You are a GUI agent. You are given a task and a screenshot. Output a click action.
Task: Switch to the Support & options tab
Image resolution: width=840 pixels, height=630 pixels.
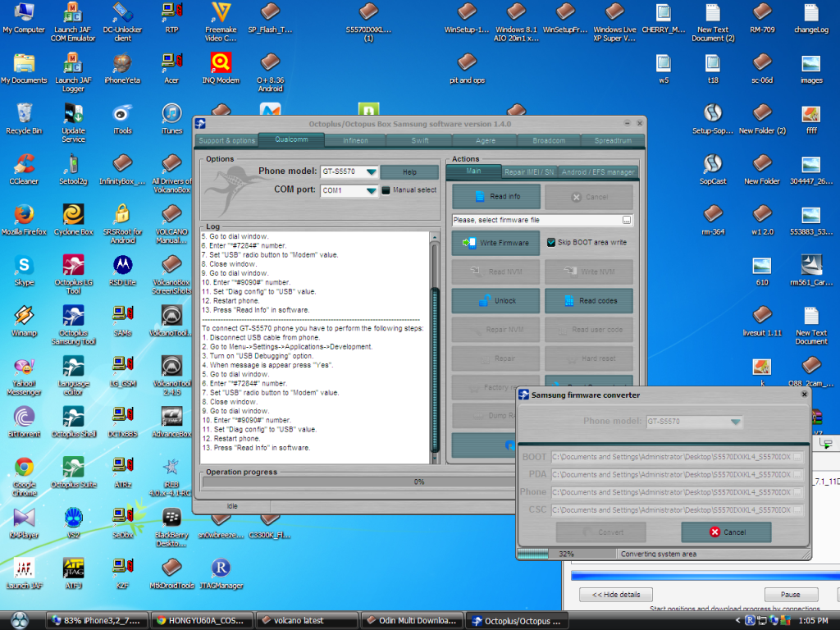226,140
